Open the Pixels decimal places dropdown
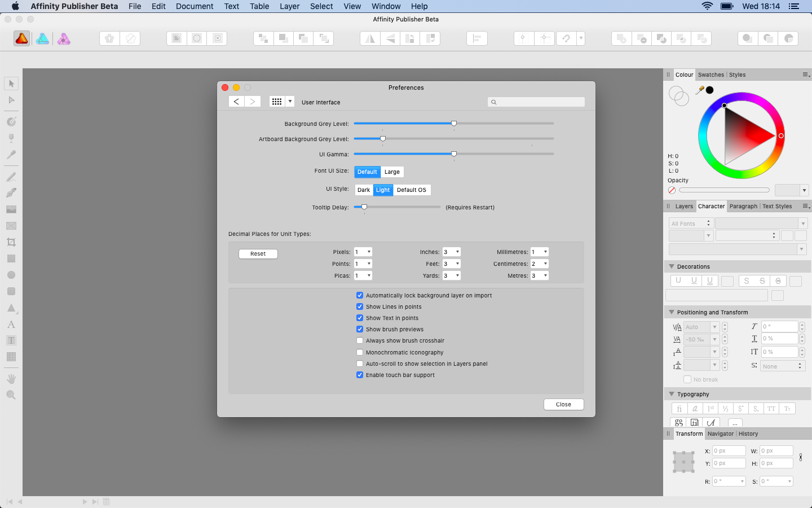 click(363, 252)
